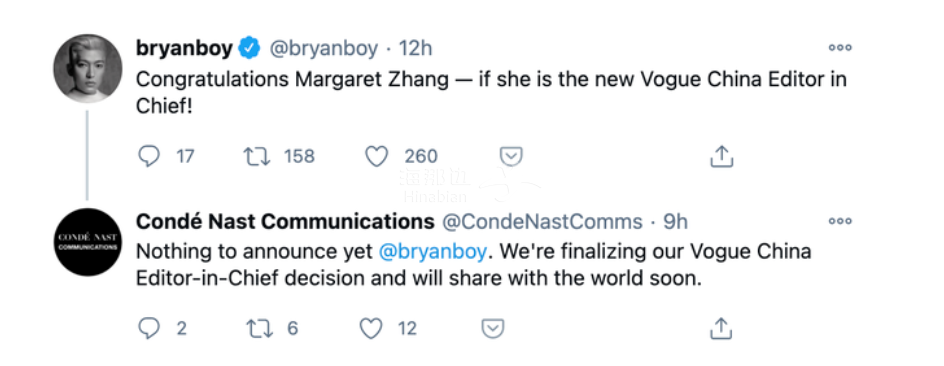
Task: Open the more options menu on bryanboy's tweet
Action: click(840, 48)
